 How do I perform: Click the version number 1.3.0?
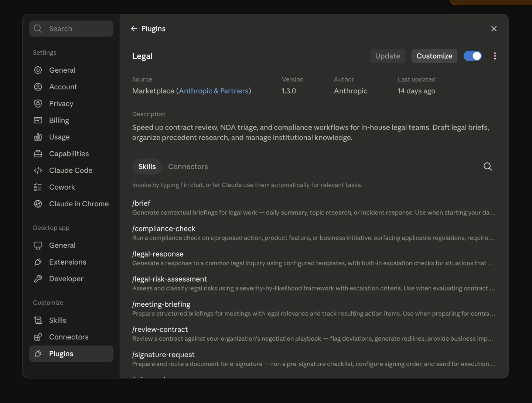pos(289,91)
